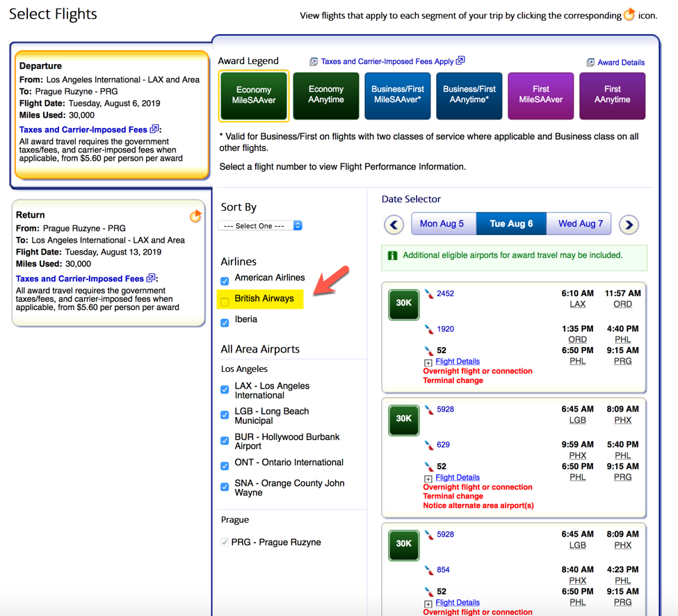Click the green info icon in airports notice

[x=392, y=255]
